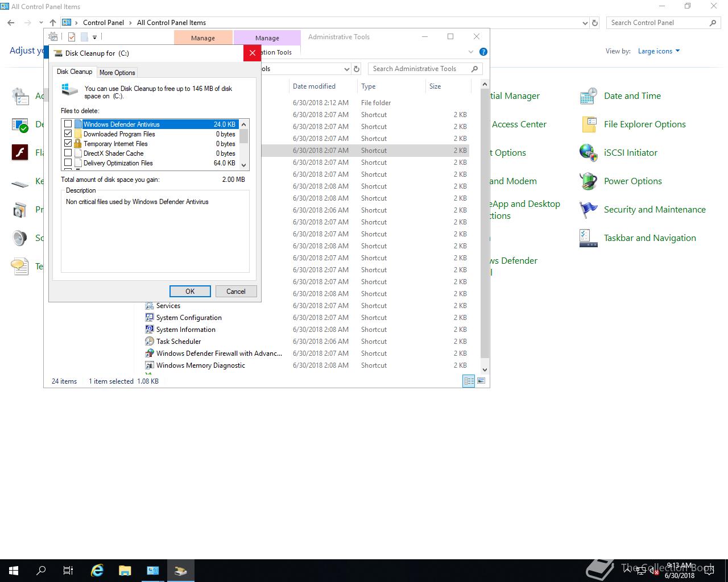This screenshot has height=582, width=728.
Task: Open Control Panel address history dropdown
Action: [585, 23]
